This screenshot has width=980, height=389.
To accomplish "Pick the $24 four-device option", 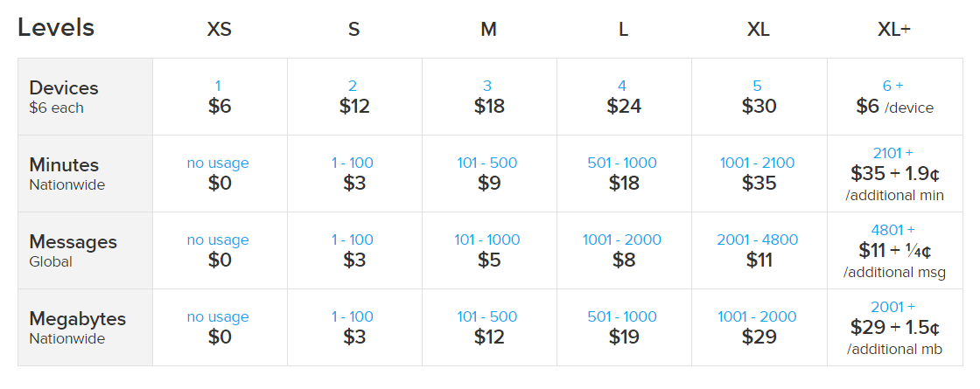I will tap(625, 97).
